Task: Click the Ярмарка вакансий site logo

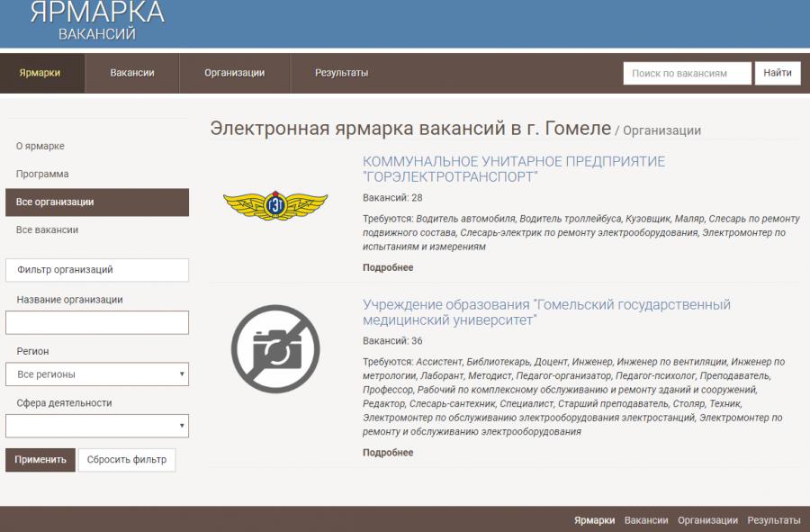Action: coord(97,21)
